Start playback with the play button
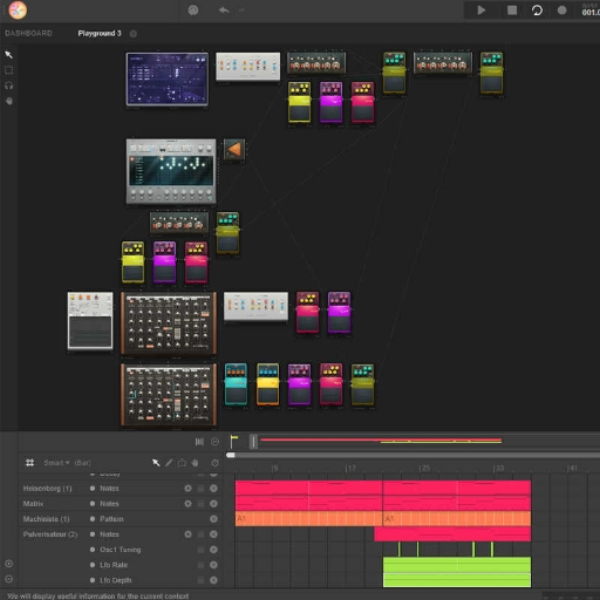This screenshot has height=600, width=600. [x=481, y=10]
